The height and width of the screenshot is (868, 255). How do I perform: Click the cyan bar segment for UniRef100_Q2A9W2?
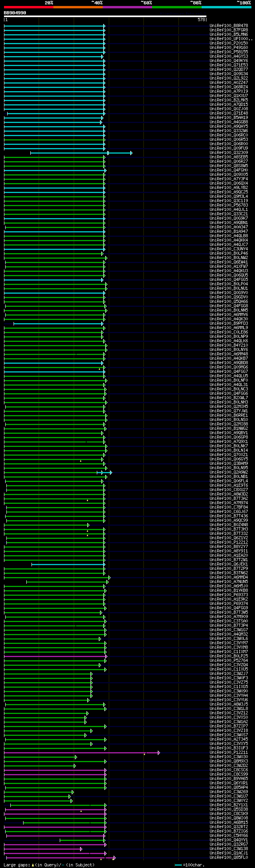[104, 472]
